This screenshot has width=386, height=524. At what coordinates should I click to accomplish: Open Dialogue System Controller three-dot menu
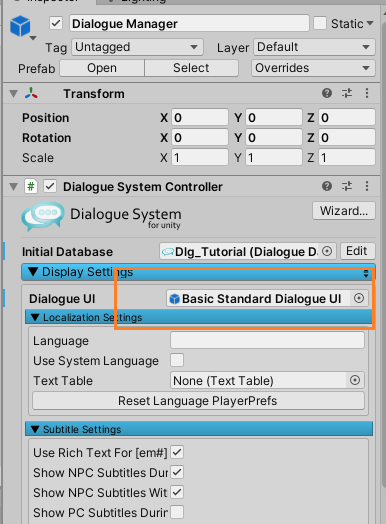(x=367, y=186)
